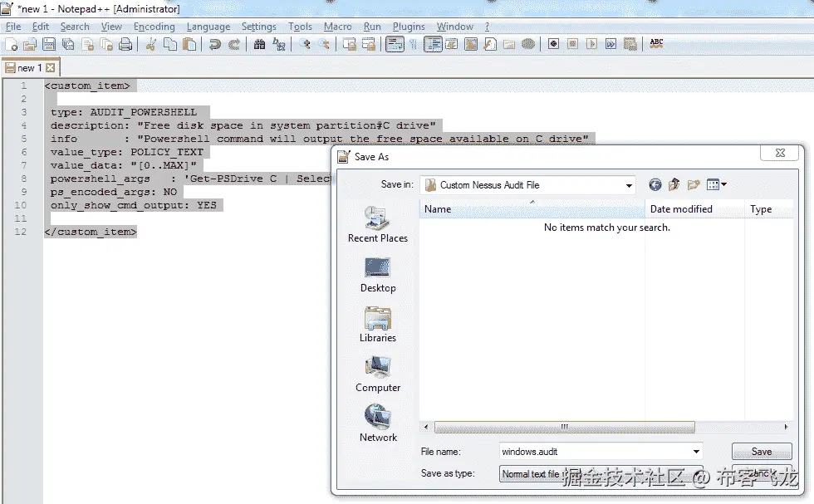Click the Open file toolbar icon
This screenshot has width=814, height=504.
30,45
